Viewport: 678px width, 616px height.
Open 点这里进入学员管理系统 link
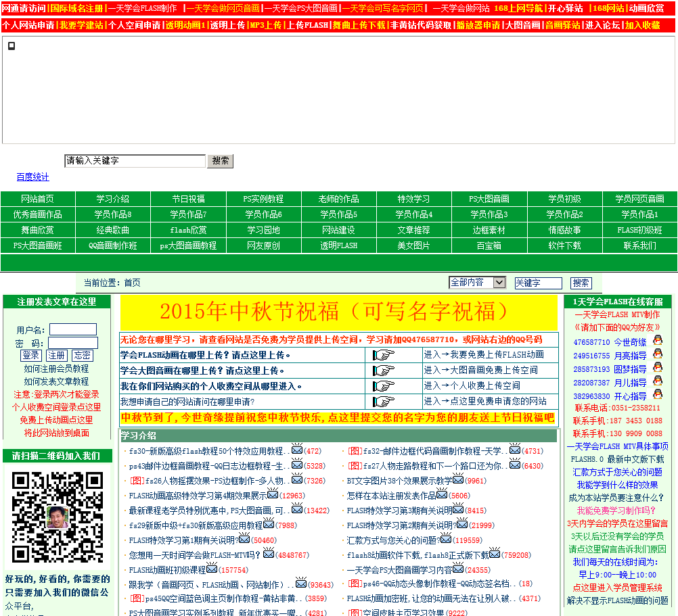[x=618, y=588]
